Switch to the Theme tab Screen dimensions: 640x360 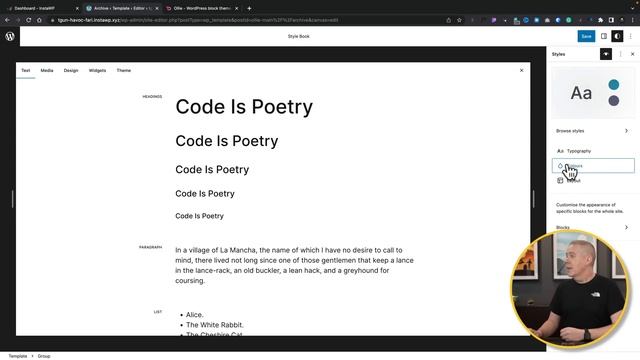124,70
